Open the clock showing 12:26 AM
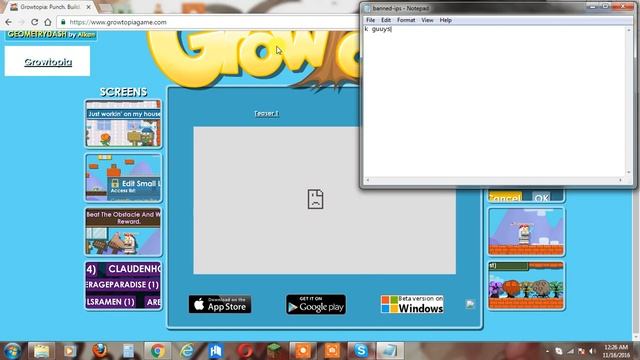Image resolution: width=640 pixels, height=360 pixels. [616, 351]
